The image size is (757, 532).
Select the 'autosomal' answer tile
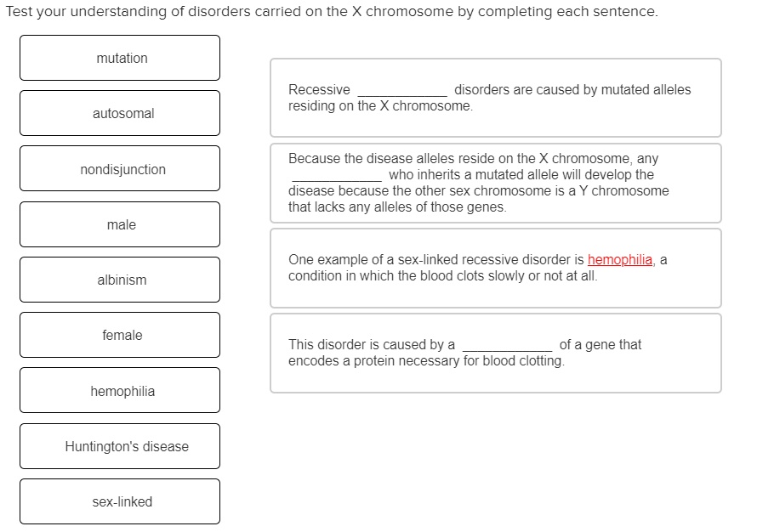[119, 113]
